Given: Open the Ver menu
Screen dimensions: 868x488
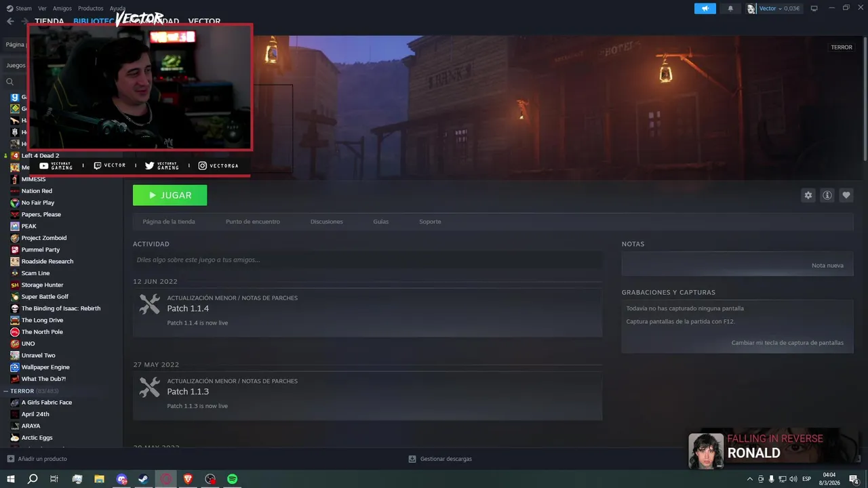Looking at the screenshot, I should tap(42, 8).
